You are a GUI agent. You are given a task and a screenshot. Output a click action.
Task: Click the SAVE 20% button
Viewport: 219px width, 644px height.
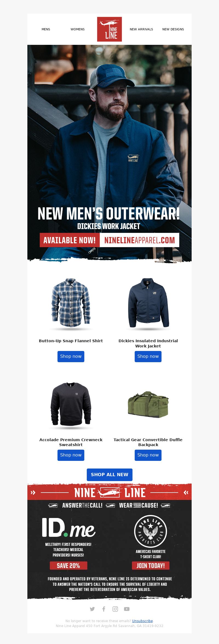click(68, 566)
